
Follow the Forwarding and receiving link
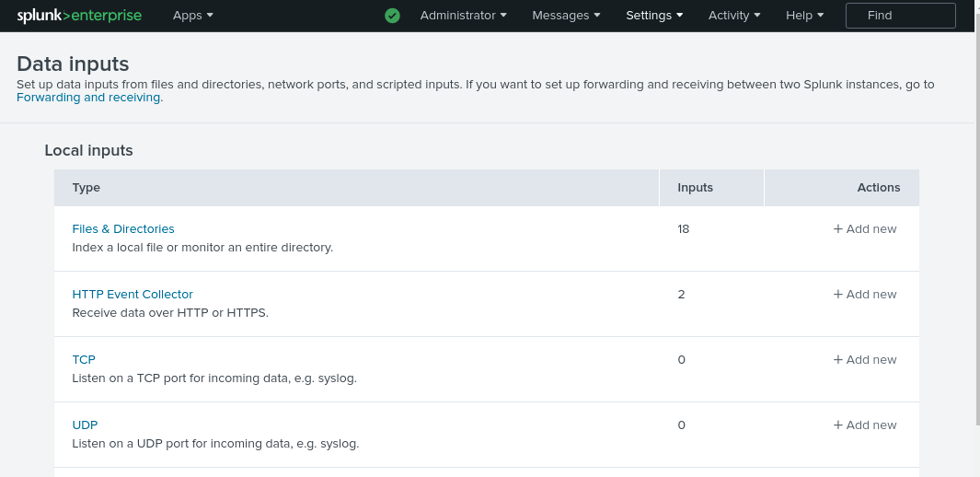pyautogui.click(x=88, y=98)
